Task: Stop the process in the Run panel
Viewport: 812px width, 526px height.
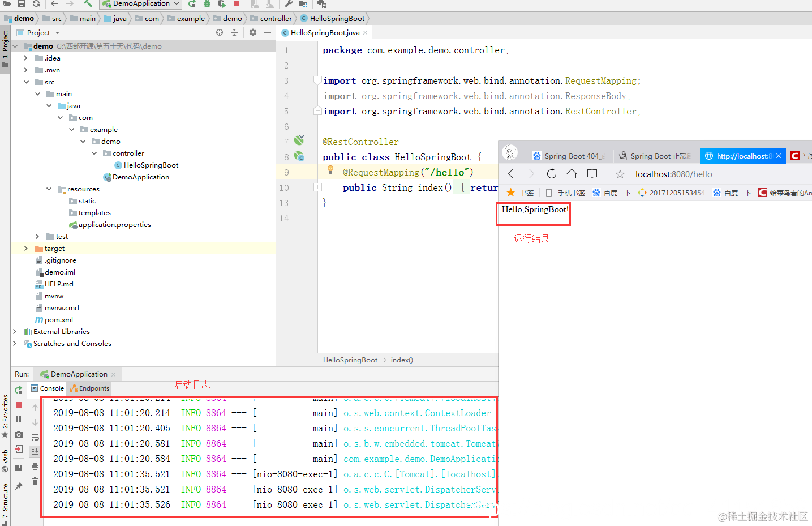Action: pyautogui.click(x=19, y=405)
